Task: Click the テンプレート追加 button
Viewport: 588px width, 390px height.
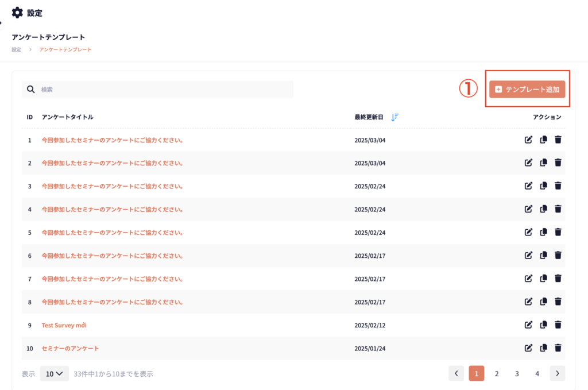Action: [x=528, y=89]
